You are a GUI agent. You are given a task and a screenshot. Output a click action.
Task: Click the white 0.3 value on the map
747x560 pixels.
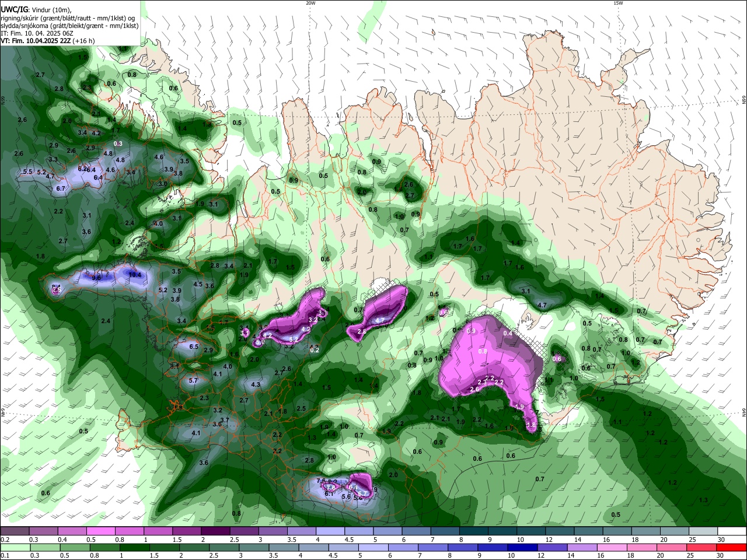(118, 143)
